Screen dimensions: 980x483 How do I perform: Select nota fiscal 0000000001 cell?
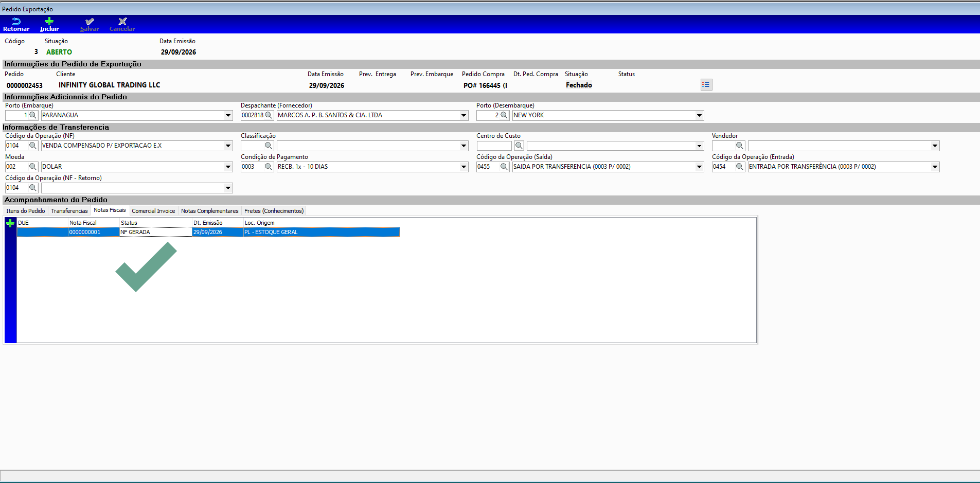coord(94,232)
